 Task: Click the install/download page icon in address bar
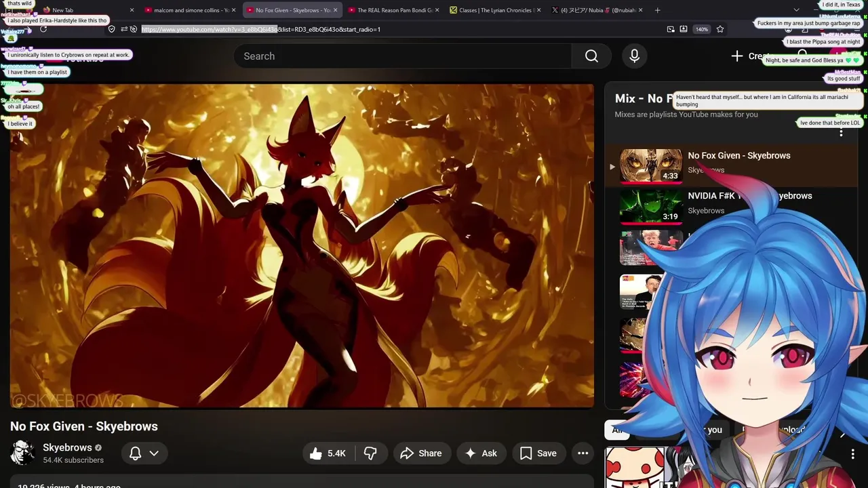coord(684,29)
